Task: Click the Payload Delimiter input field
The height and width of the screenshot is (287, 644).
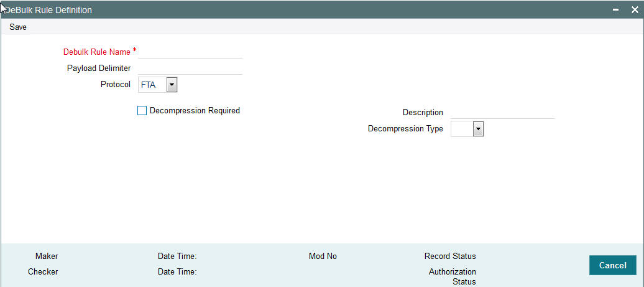Action: [190, 68]
